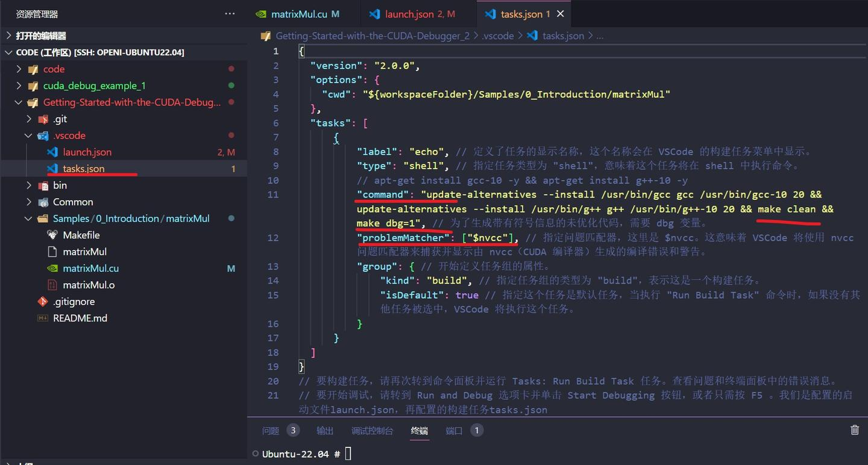Screen dimensions: 868x465
Task: Activate the tasks.json editor tab
Action: (524, 14)
